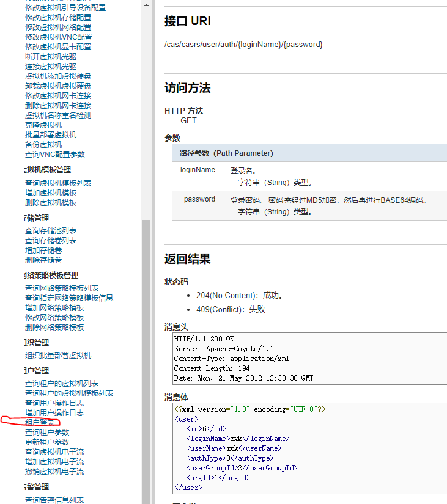Open link 查询网路策略模板列表

(x=62, y=288)
